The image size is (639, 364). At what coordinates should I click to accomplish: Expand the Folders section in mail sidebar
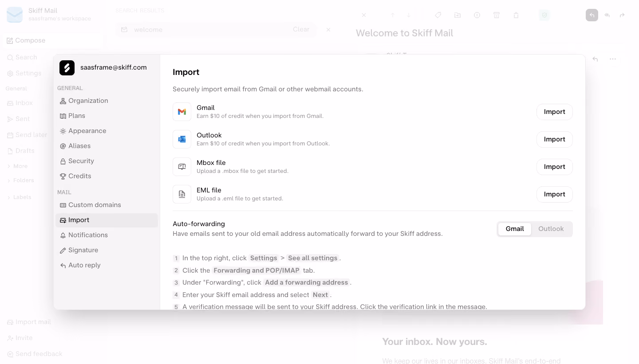tap(21, 180)
